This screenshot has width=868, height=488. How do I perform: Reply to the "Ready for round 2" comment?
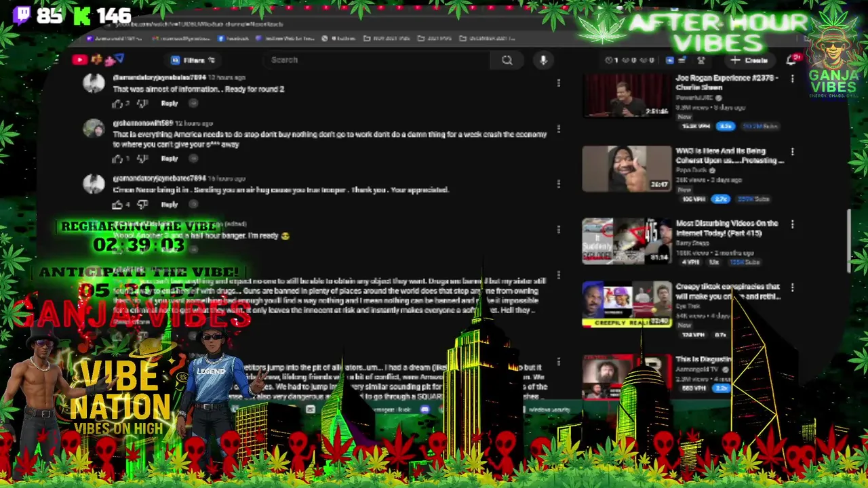point(170,103)
